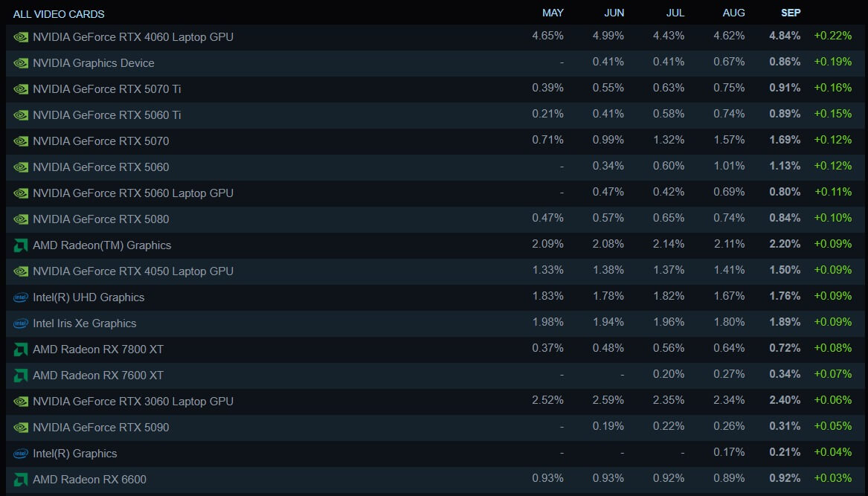Image resolution: width=868 pixels, height=496 pixels.
Task: Click Intel icon beside Iris Xe Graphics
Action: pyautogui.click(x=21, y=323)
